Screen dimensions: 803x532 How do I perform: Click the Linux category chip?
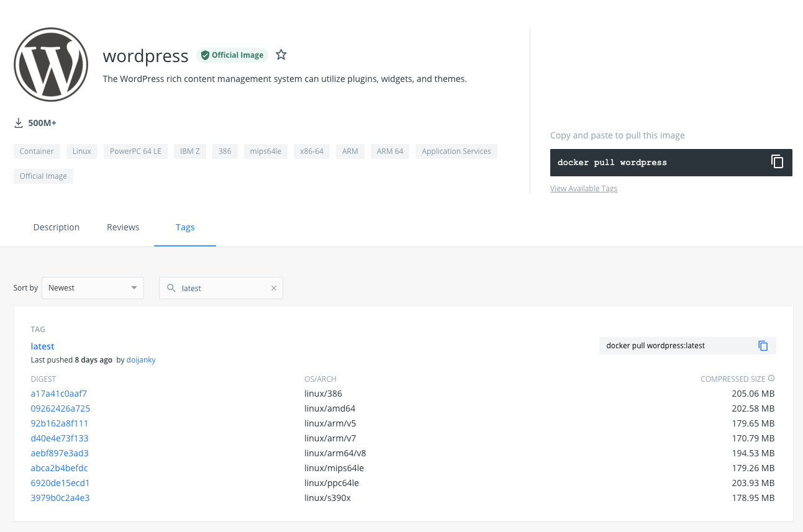pos(82,151)
